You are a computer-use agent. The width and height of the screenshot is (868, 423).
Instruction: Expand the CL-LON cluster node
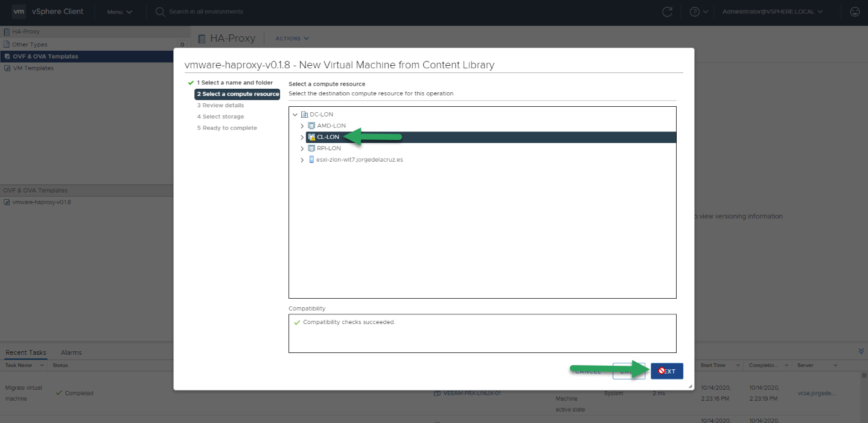(x=302, y=137)
